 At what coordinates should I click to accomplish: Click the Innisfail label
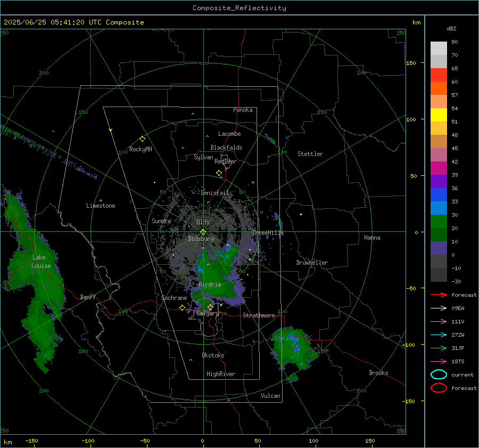[215, 193]
